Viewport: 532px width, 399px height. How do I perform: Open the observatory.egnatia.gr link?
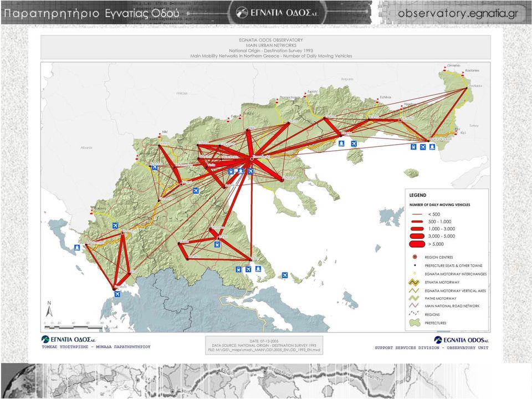[458, 13]
